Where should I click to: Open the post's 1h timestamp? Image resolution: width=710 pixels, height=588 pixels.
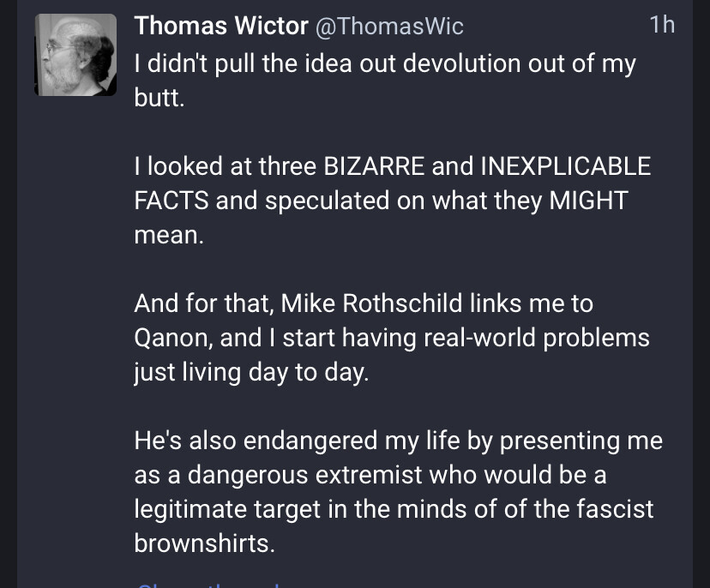662,25
